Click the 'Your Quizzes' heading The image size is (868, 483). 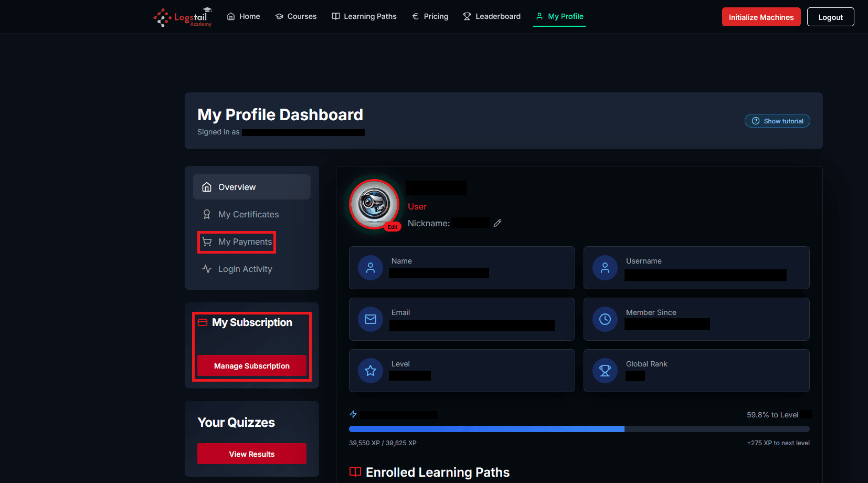pos(236,423)
